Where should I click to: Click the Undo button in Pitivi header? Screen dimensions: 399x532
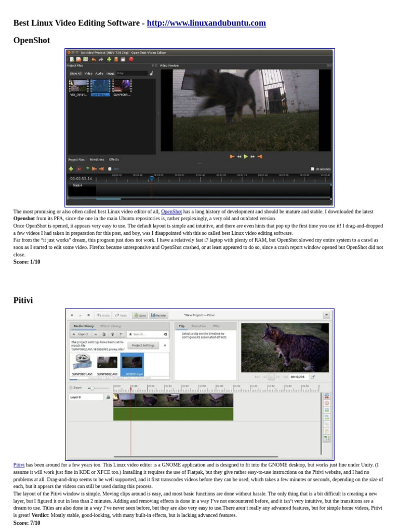(x=103, y=315)
